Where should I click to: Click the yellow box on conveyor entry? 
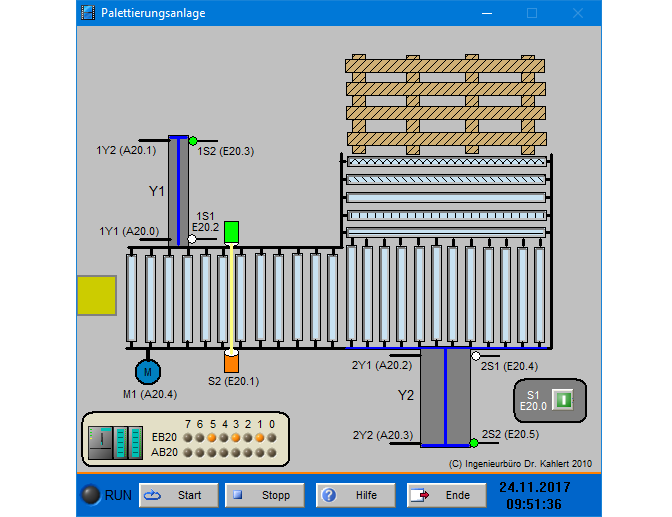[x=97, y=296]
